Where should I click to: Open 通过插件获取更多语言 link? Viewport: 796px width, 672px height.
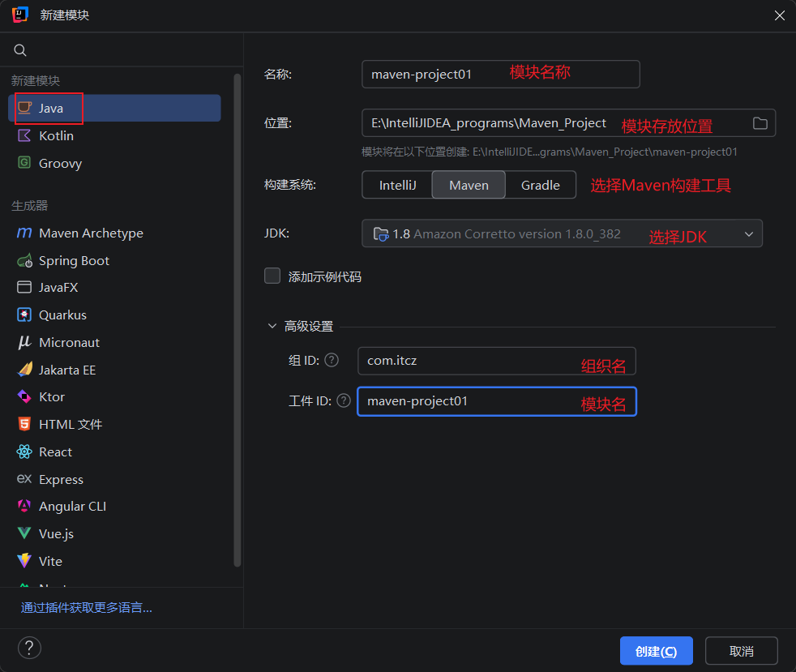[x=86, y=607]
